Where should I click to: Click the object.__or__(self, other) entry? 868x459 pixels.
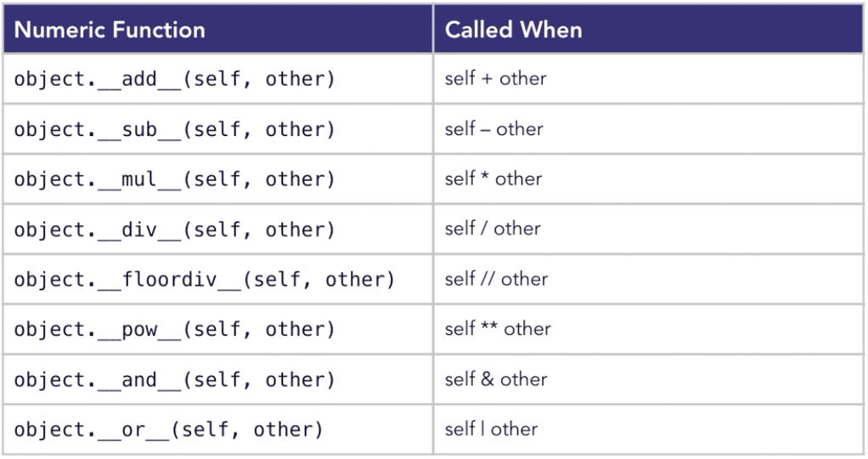[x=169, y=430]
